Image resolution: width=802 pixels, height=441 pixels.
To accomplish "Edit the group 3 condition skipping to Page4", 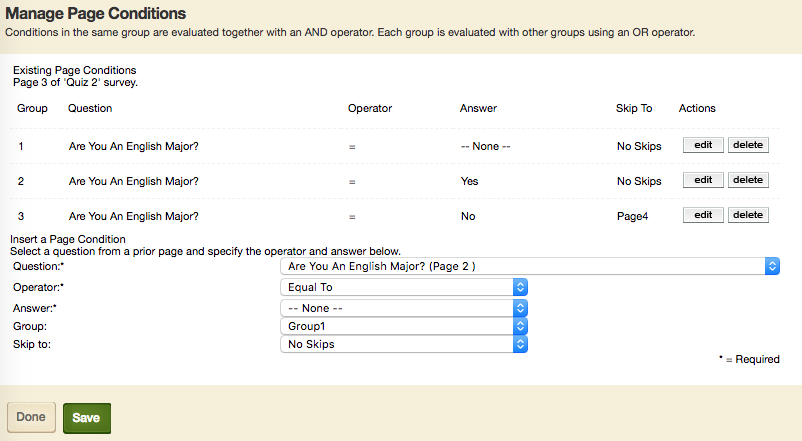I will tap(703, 215).
